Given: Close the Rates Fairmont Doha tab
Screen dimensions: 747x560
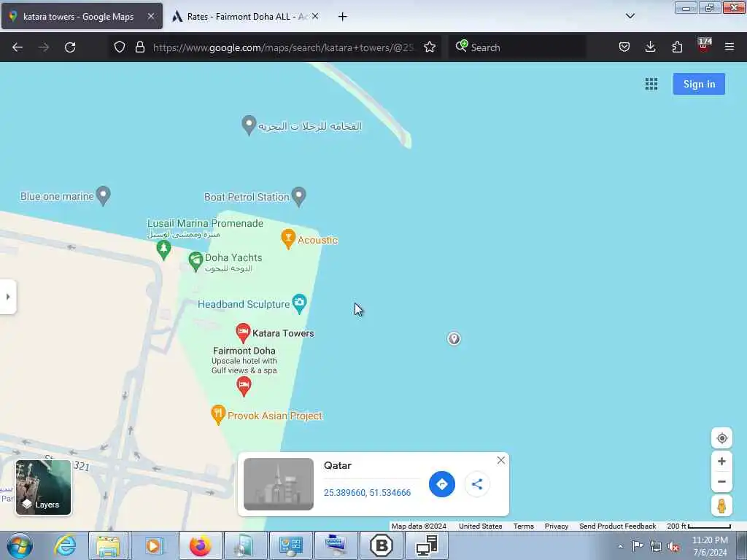Looking at the screenshot, I should [x=315, y=16].
